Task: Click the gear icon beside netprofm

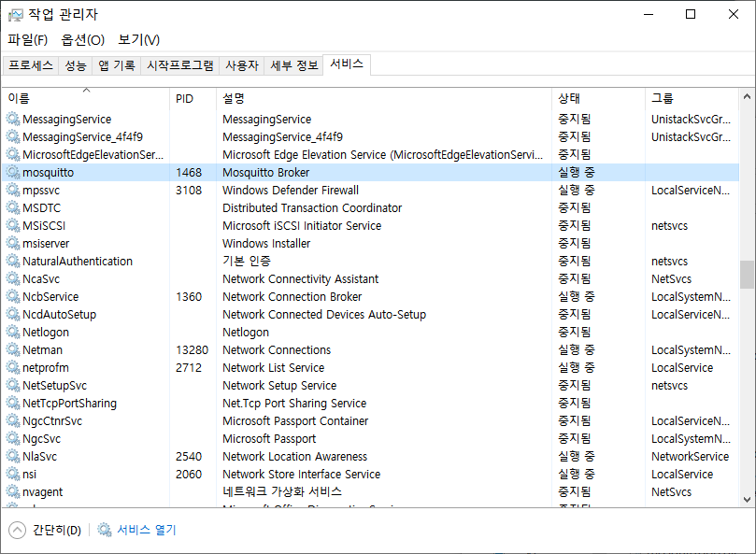Action: [x=13, y=367]
